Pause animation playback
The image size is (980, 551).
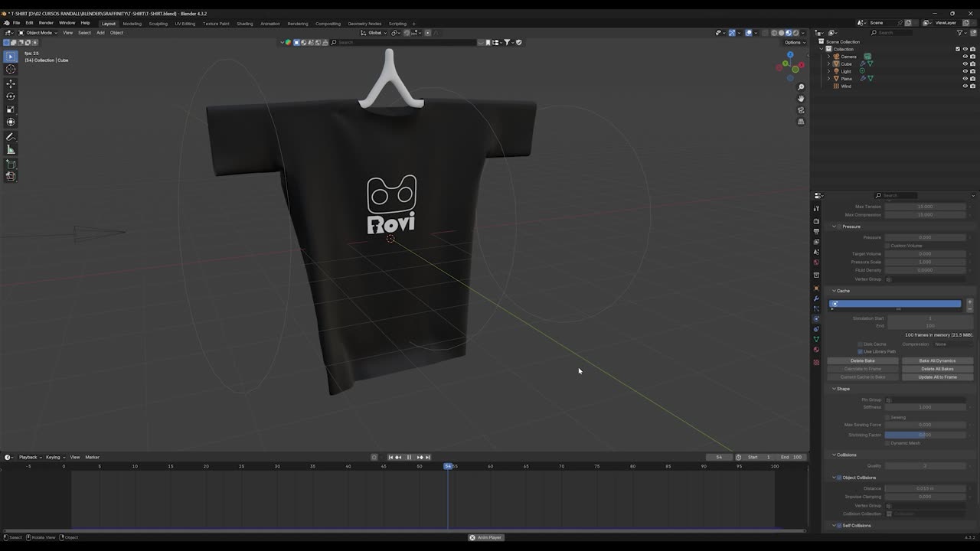tap(409, 457)
